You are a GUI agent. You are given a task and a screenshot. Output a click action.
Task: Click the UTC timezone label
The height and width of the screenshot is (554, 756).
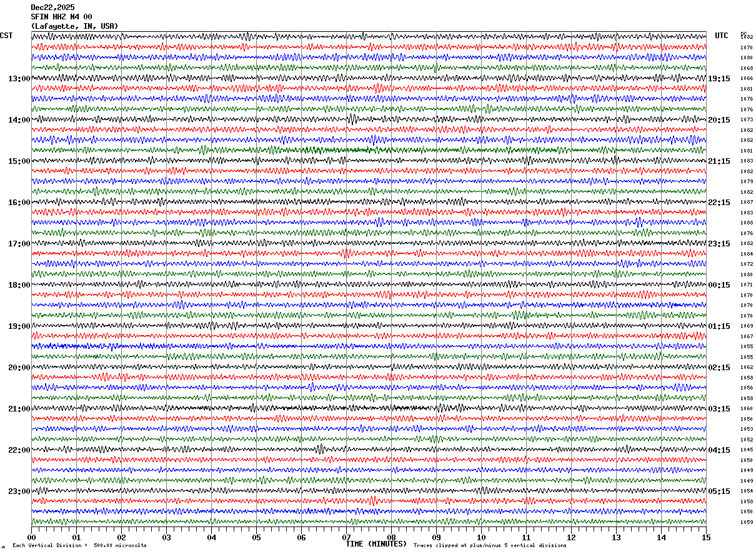click(722, 36)
